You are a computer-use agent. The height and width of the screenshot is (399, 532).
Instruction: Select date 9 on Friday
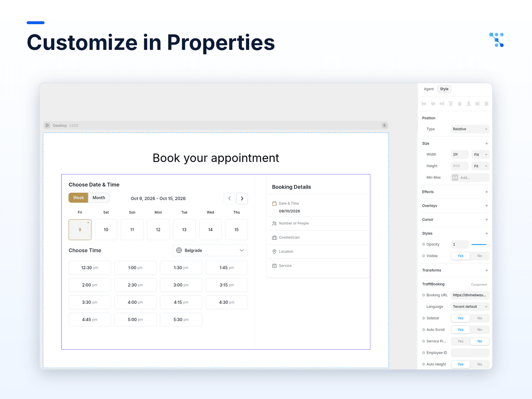point(80,230)
